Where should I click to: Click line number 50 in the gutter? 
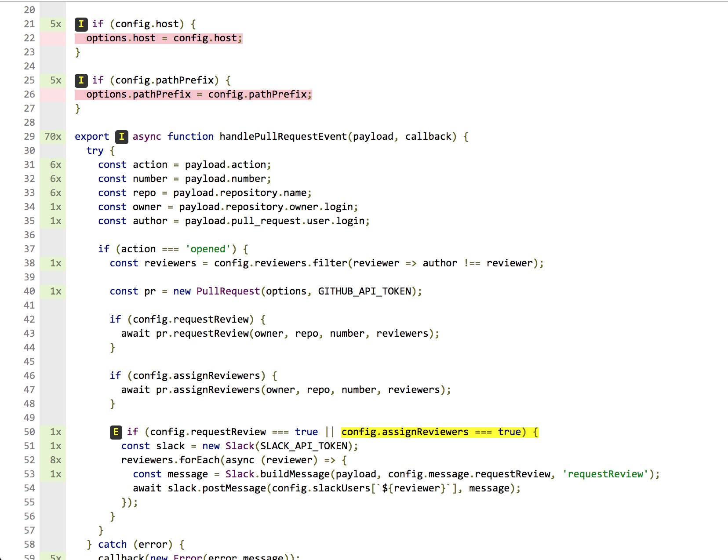point(29,432)
